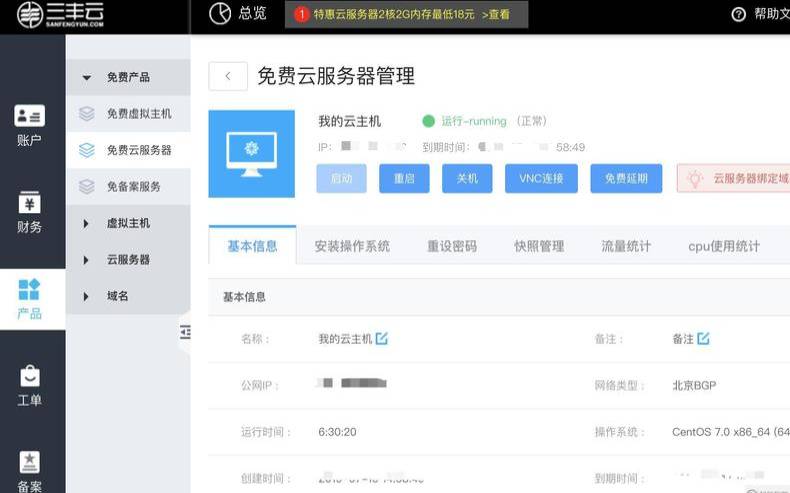This screenshot has height=493, width=790.
Task: Click the 备案 filing icon
Action: click(x=29, y=462)
